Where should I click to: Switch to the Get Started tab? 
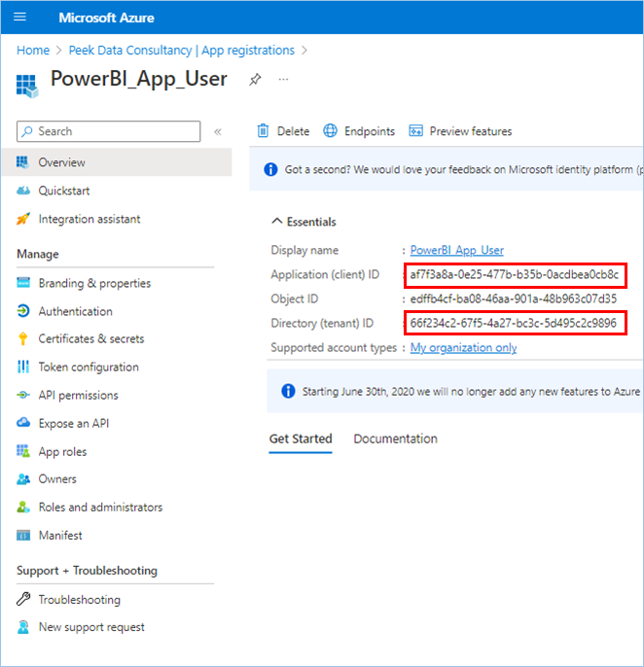[301, 439]
